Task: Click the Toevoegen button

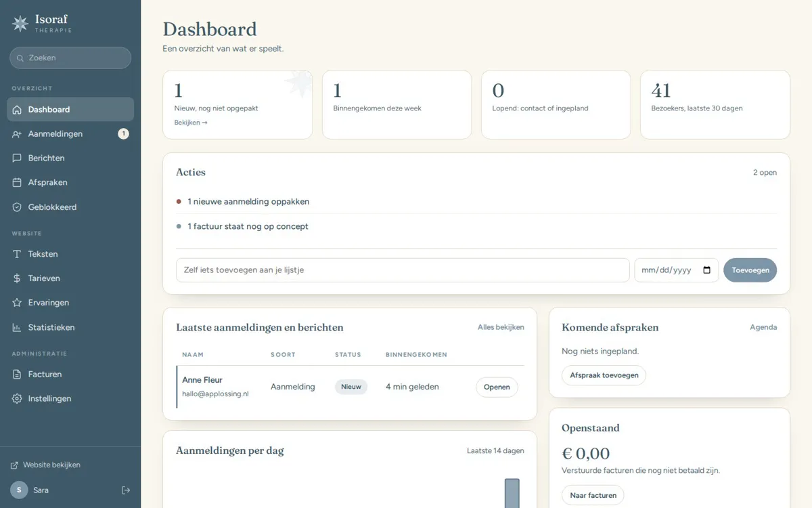Action: (x=750, y=270)
